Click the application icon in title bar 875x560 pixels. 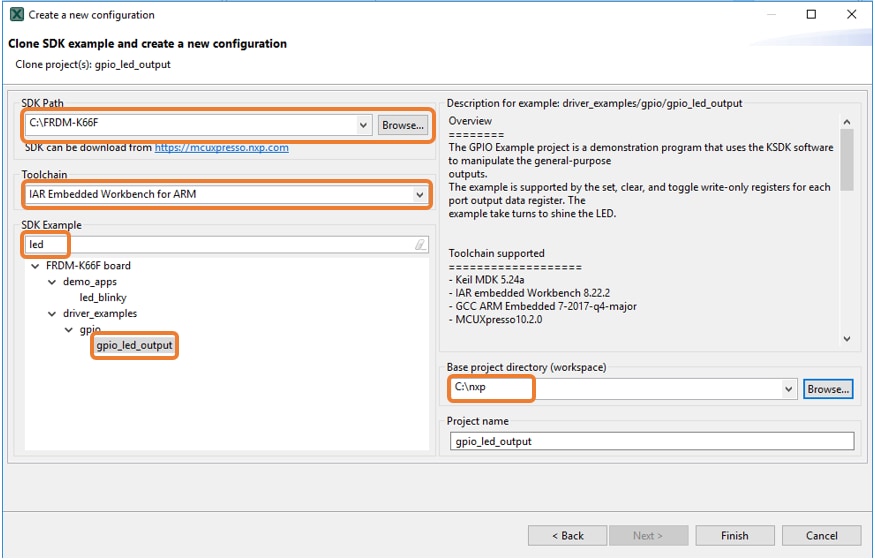click(x=16, y=15)
